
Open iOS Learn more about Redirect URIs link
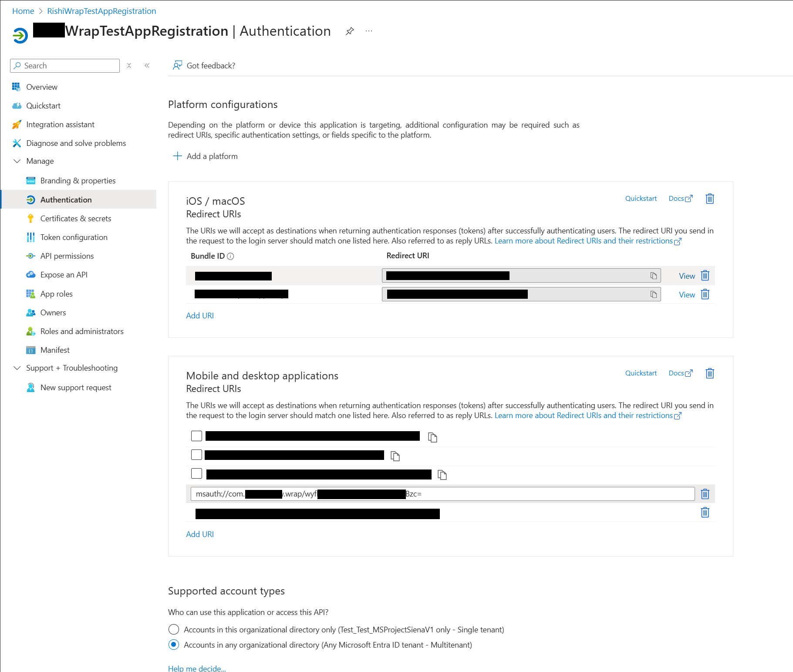(588, 241)
